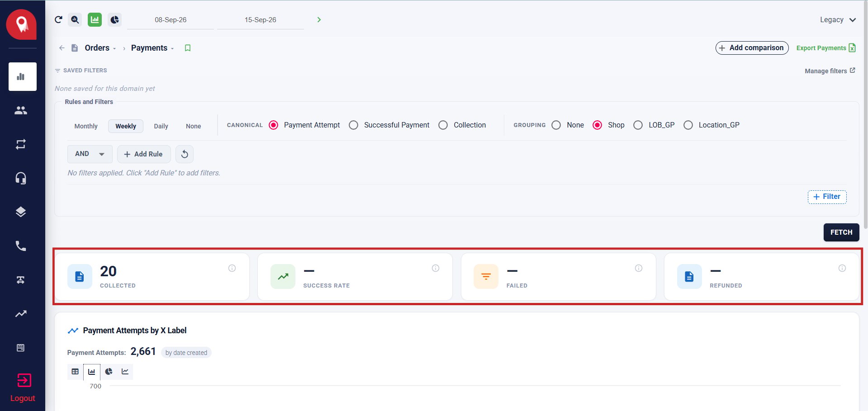This screenshot has width=868, height=411.
Task: Go back using the left arrow icon
Action: point(62,48)
